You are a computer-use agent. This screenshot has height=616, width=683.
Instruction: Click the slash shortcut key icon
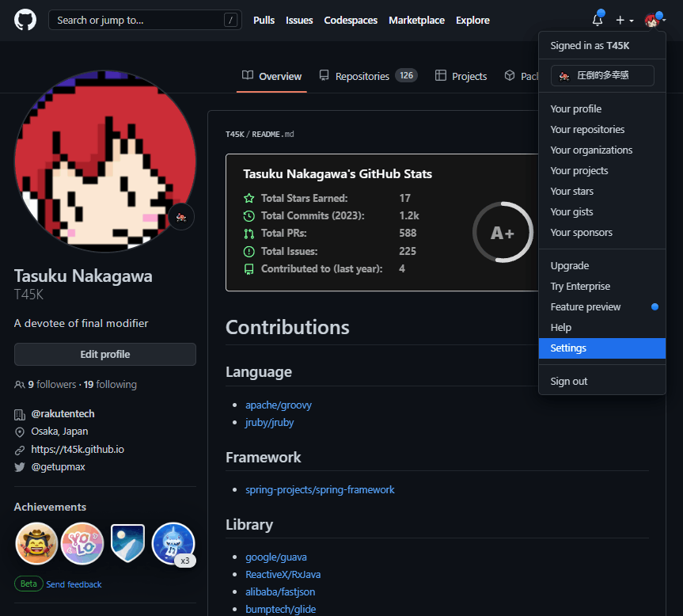click(x=230, y=20)
